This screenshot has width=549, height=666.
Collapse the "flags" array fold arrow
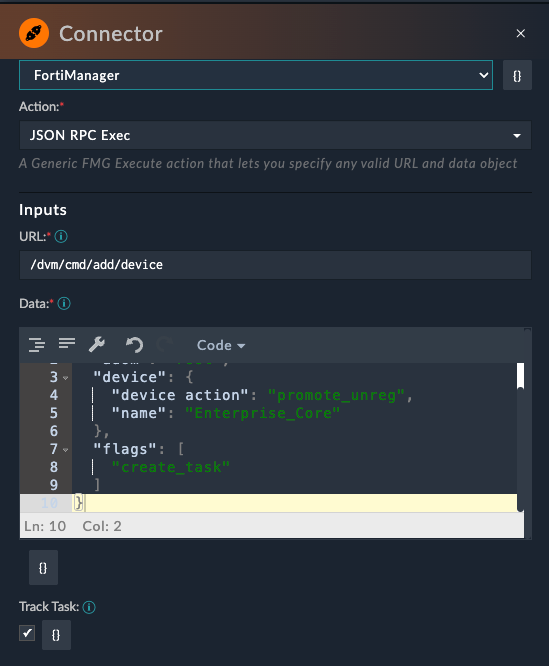pos(66,450)
